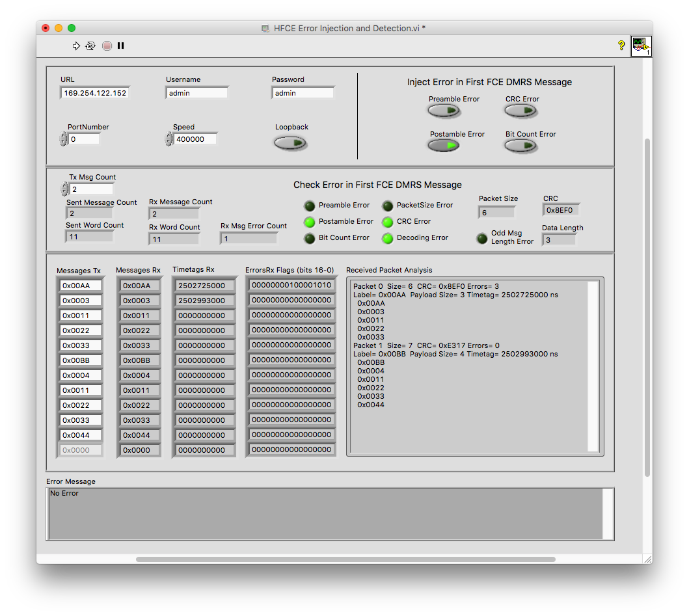
Task: Click the Preamble Error indicator LED
Action: coord(310,206)
